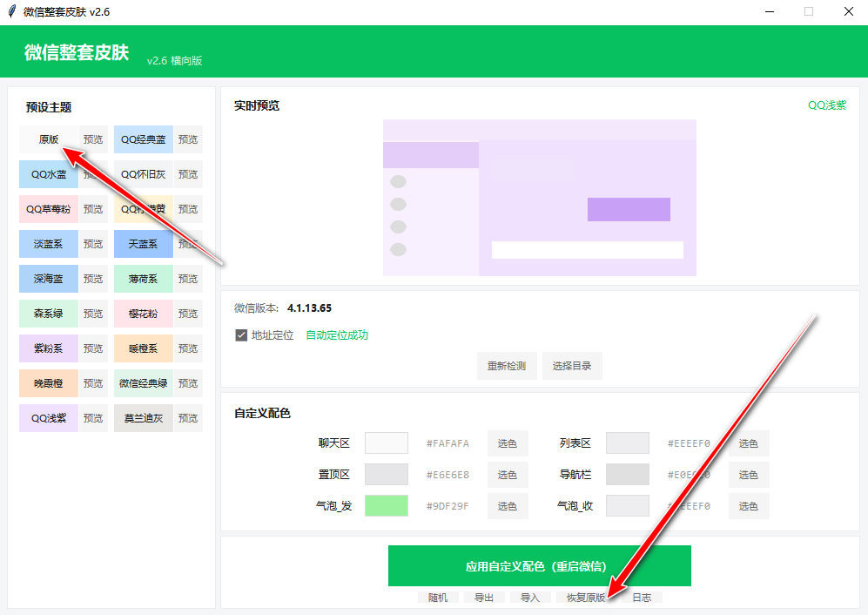Click the #FAFAFA hex value text

tap(447, 443)
